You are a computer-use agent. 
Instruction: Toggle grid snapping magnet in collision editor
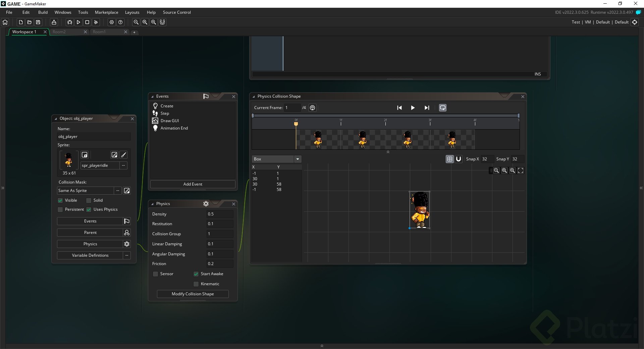click(458, 159)
